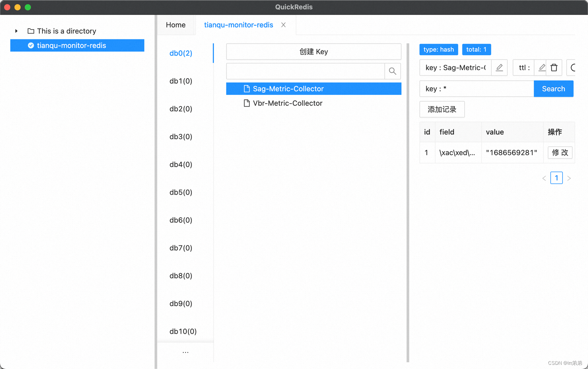Click the pencil icon to rename key
The height and width of the screenshot is (369, 588).
point(499,68)
